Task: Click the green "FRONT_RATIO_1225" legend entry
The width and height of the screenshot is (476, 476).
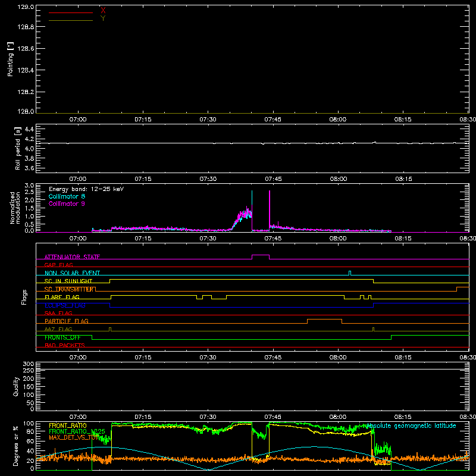Action: point(77,431)
